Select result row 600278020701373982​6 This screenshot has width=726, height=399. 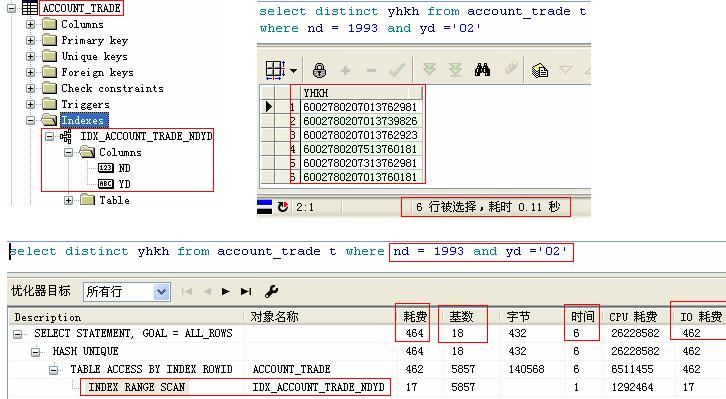point(360,121)
